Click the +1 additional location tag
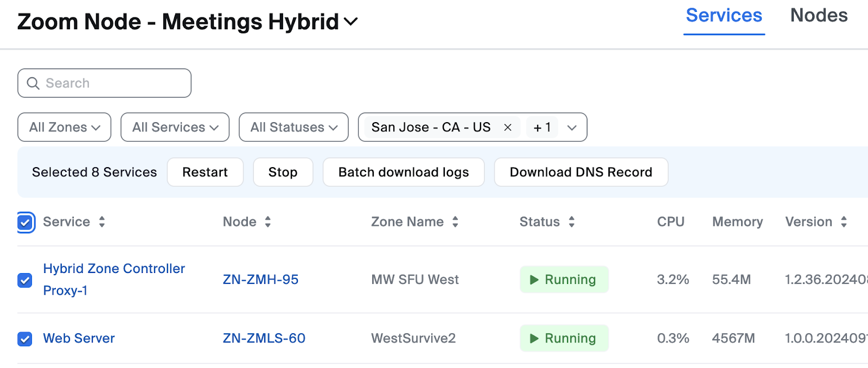The width and height of the screenshot is (868, 368). 542,128
